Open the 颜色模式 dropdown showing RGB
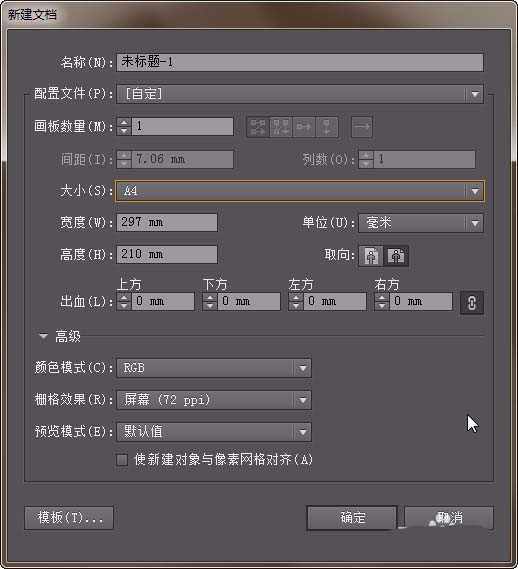Screen dimensions: 518x569 pos(214,368)
